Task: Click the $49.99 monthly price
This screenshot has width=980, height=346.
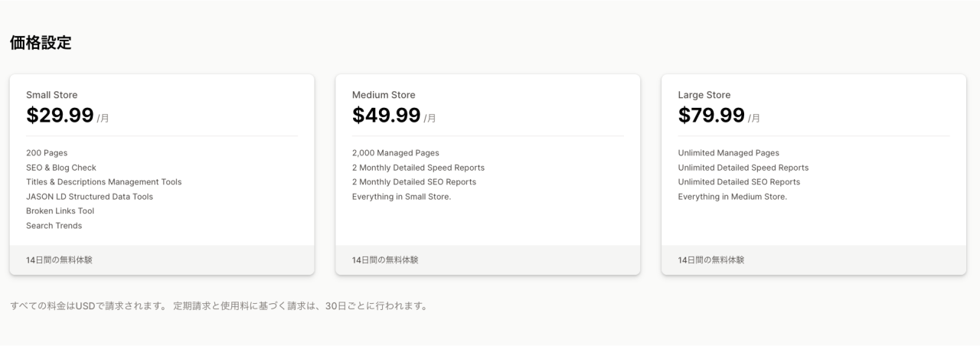Action: coord(386,116)
